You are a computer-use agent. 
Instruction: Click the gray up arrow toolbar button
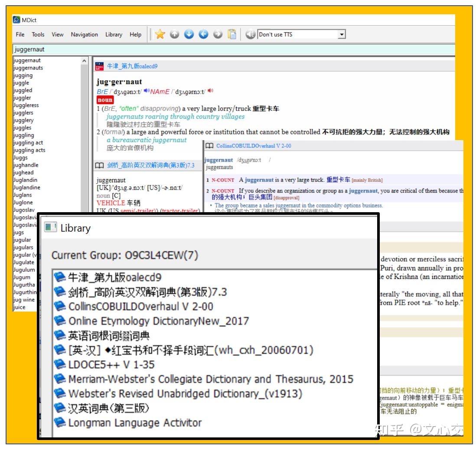click(x=175, y=34)
